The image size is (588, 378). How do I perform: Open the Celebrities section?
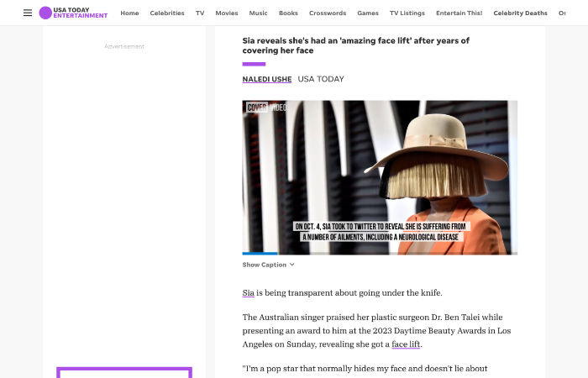(x=167, y=13)
